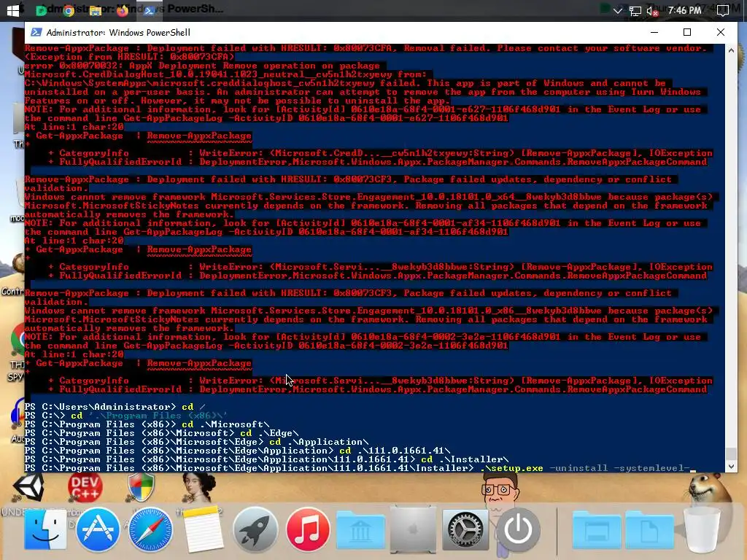Close the PowerShell window

click(x=721, y=32)
